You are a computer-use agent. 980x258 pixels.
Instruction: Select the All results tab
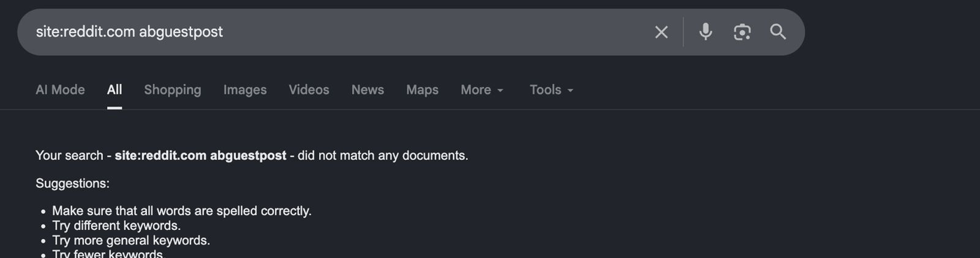click(x=115, y=90)
